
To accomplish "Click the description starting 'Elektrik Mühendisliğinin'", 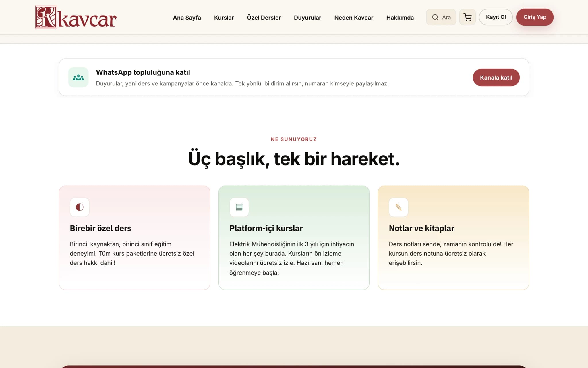I will click(292, 258).
